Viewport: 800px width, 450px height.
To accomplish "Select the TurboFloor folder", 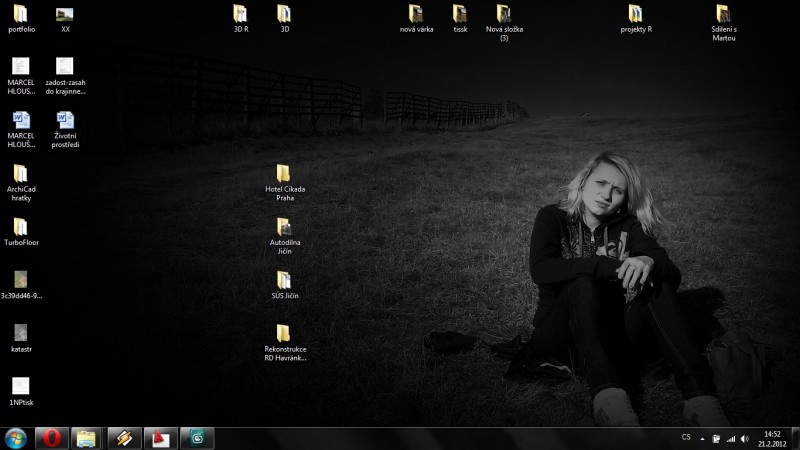I will (x=20, y=227).
